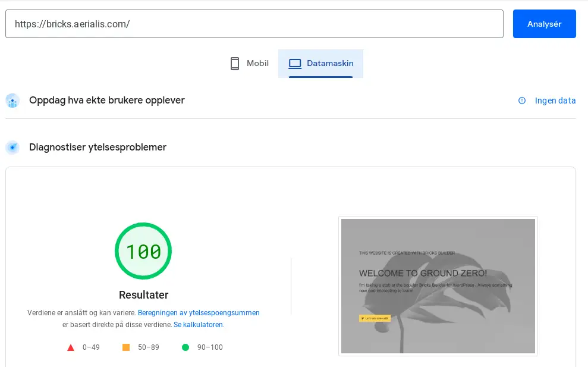Select the Datamaskin tab
This screenshot has height=367, width=588.
(x=320, y=64)
